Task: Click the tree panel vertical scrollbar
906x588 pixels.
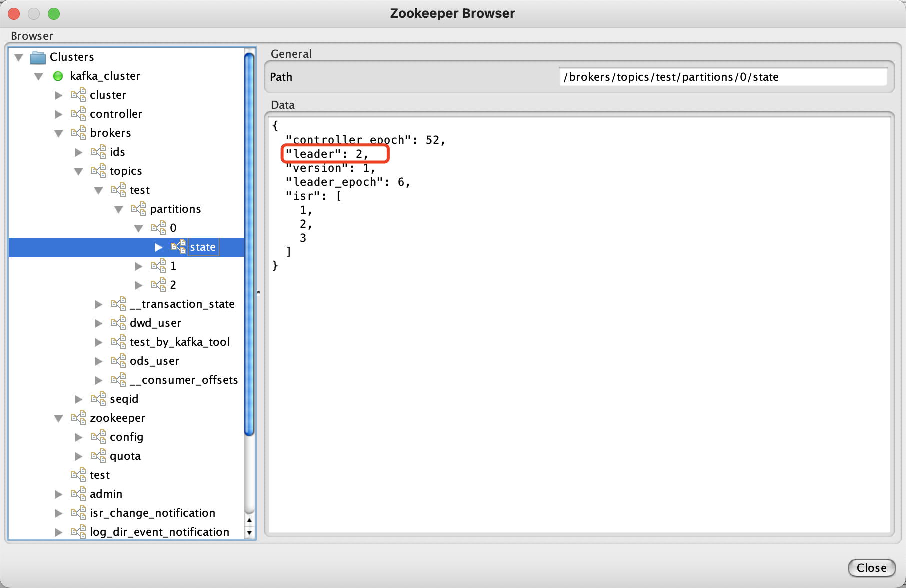Action: tap(249, 250)
